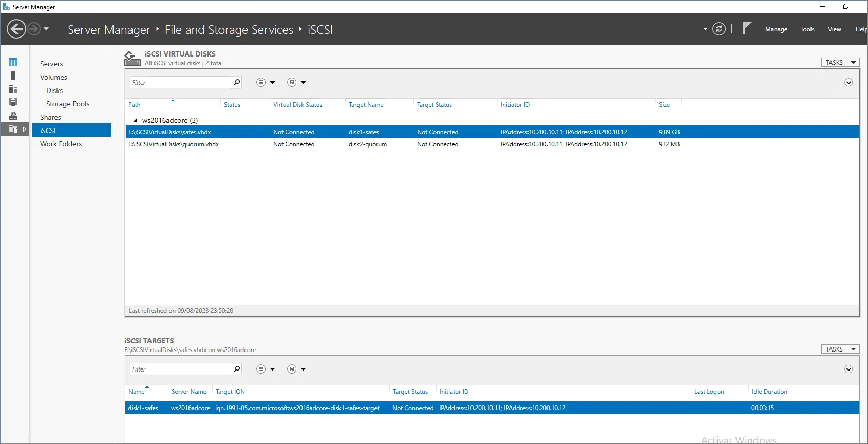
Task: Expand the iSCSI Targets filter options chevron
Action: tap(848, 369)
